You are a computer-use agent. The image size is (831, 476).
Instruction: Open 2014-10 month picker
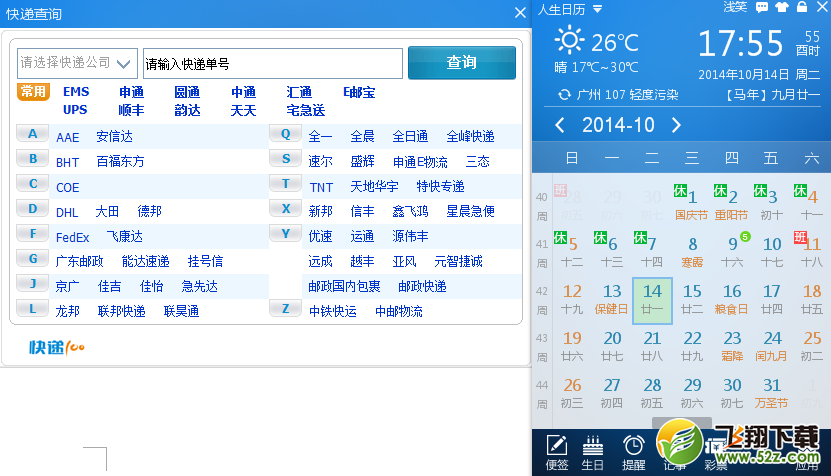coord(618,125)
